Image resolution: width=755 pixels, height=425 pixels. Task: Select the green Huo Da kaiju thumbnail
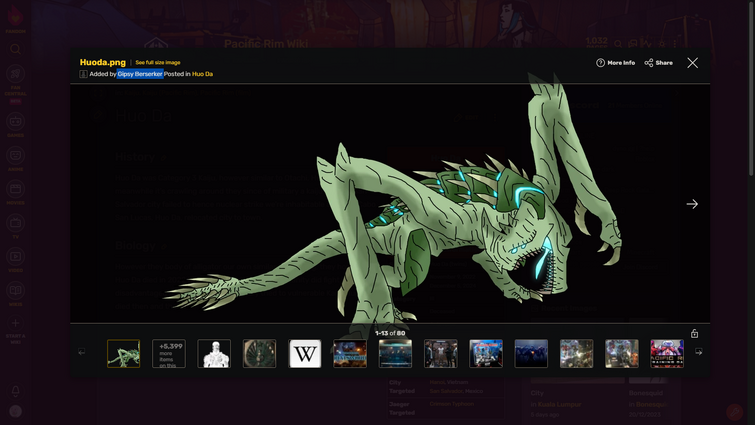point(124,354)
